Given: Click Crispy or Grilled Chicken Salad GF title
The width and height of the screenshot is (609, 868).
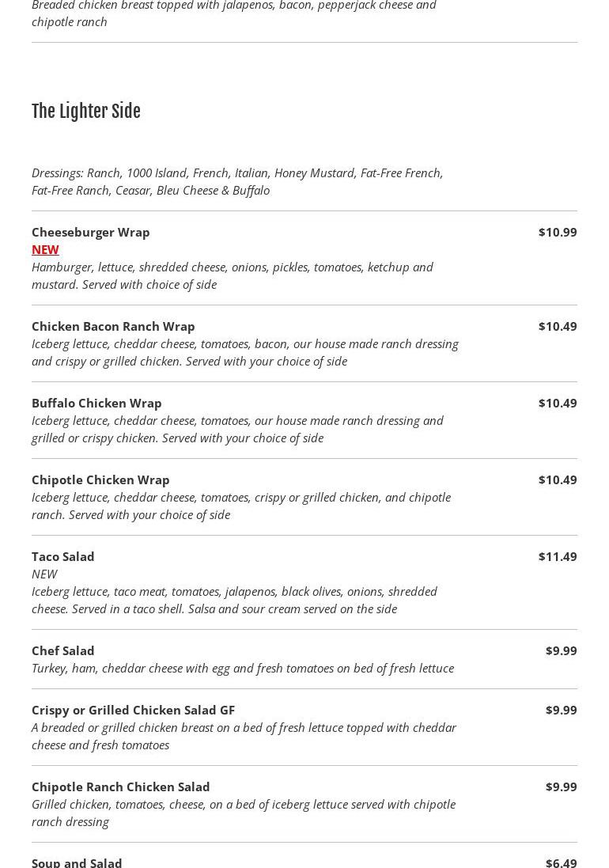Looking at the screenshot, I should click(133, 710).
